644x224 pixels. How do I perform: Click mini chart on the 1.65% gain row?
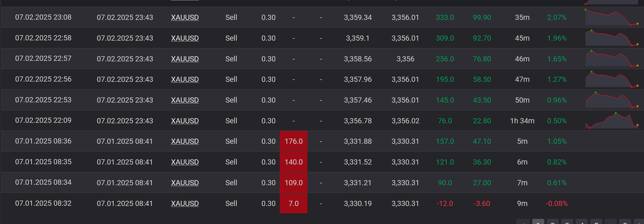(x=612, y=59)
